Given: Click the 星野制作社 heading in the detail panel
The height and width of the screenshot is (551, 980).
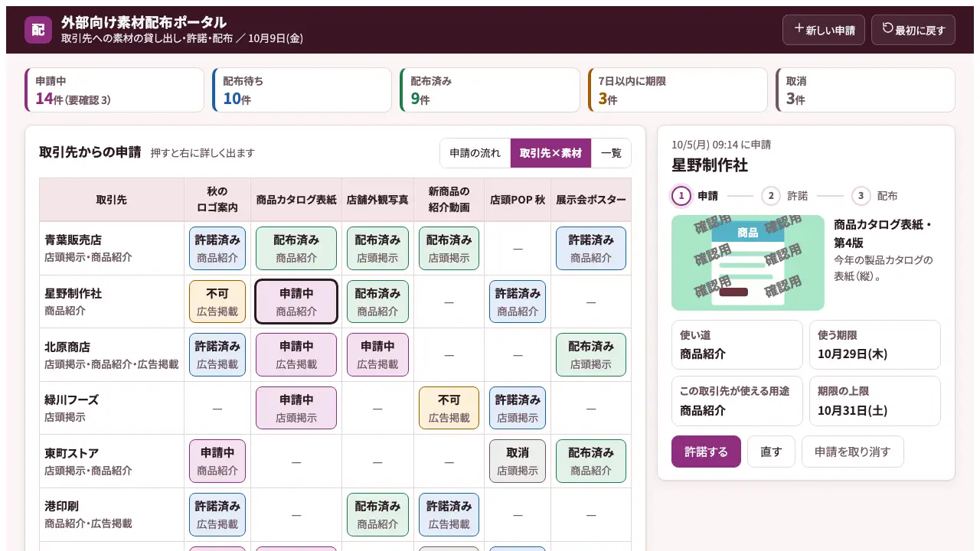Looking at the screenshot, I should (710, 165).
